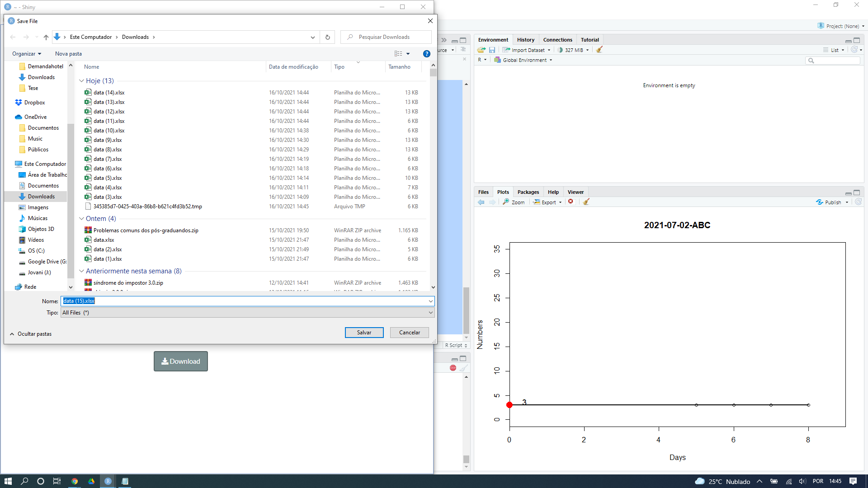The width and height of the screenshot is (868, 488).
Task: Click the Salvar button to save file
Action: coord(364,332)
